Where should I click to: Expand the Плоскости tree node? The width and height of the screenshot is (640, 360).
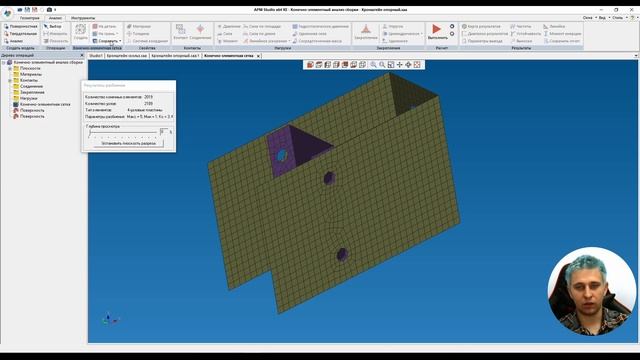coord(10,69)
